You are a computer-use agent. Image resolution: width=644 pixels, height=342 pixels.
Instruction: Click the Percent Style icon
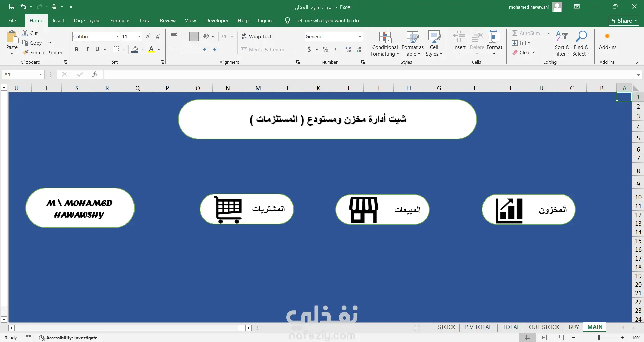(325, 49)
